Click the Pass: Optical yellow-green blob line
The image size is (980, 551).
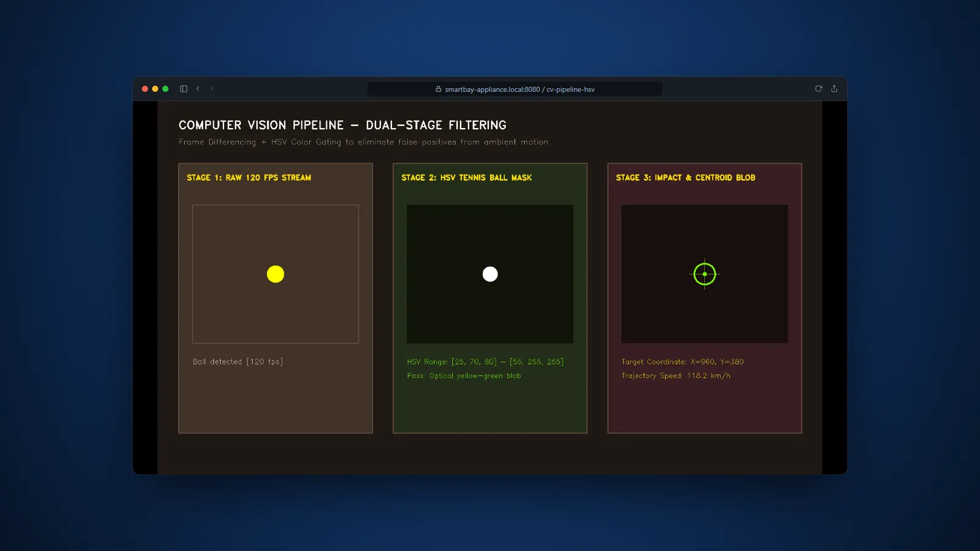464,376
